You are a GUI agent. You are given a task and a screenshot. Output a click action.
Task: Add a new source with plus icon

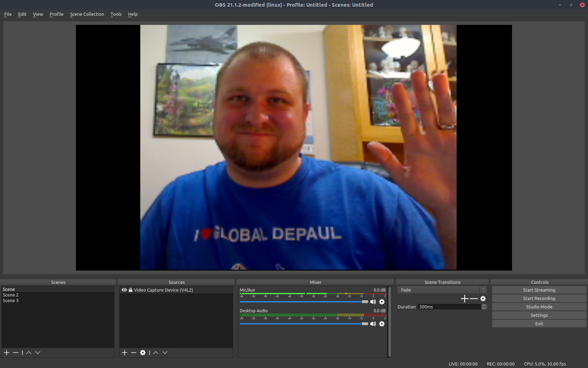[125, 353]
